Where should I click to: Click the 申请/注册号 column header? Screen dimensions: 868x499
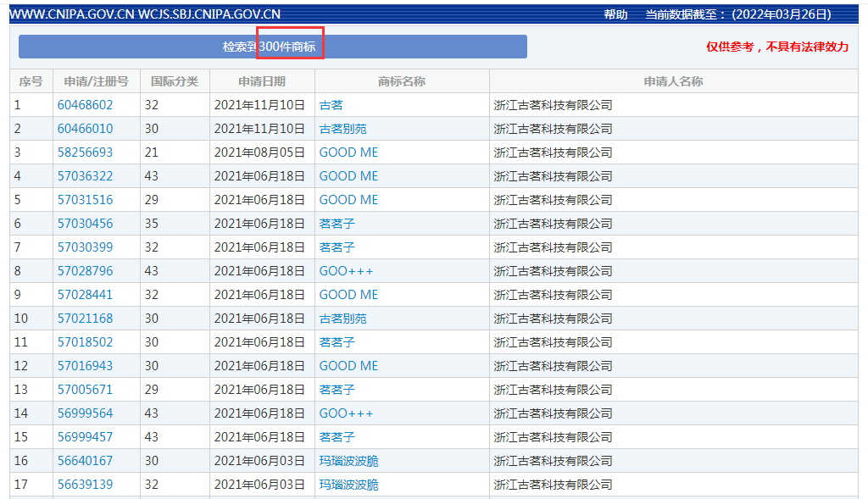tap(97, 82)
